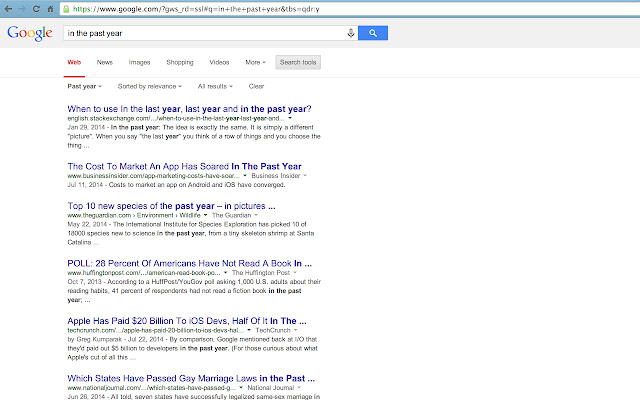640x400 pixels.
Task: Switch to the News tab
Action: click(104, 62)
